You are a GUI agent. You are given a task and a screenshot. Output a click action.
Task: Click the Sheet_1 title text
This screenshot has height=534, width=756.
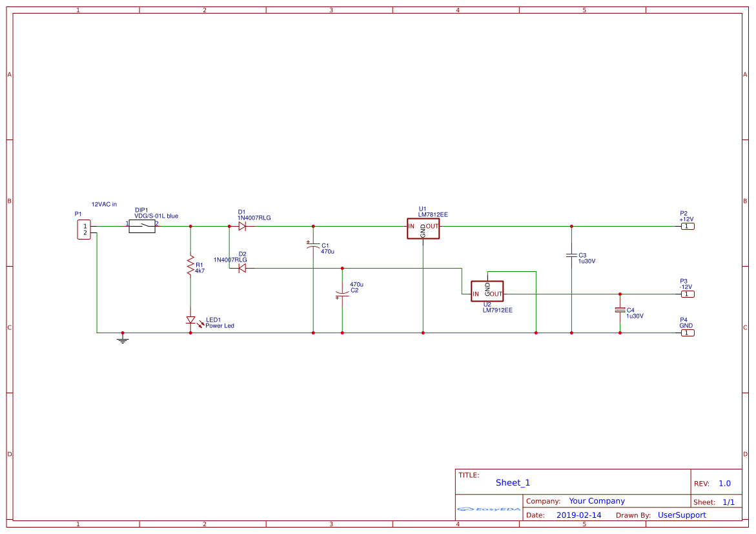point(512,482)
